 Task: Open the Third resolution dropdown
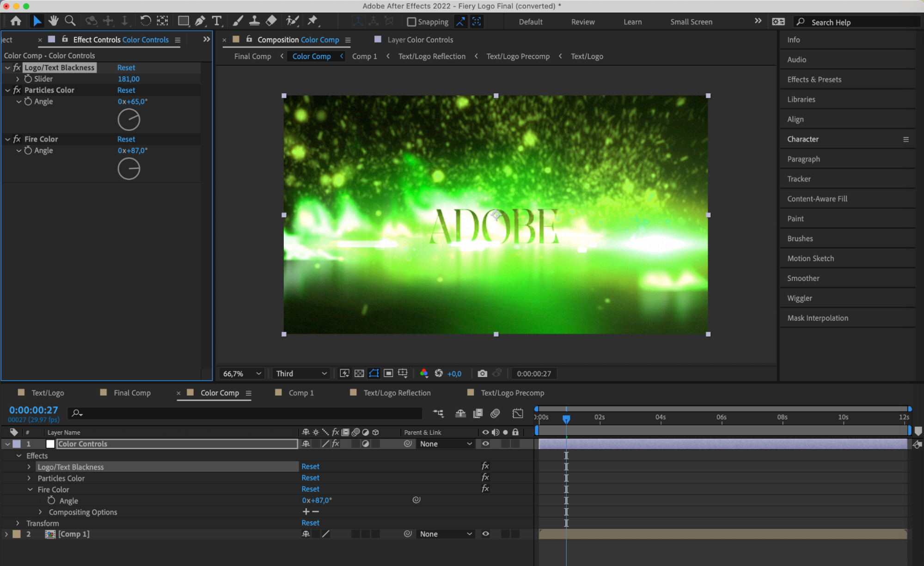coord(301,373)
